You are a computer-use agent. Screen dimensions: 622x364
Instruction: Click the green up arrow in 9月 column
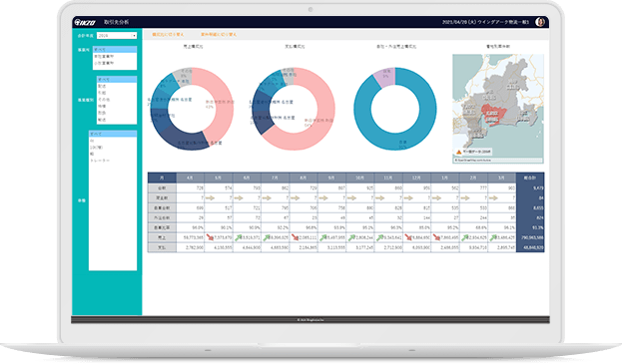point(323,237)
